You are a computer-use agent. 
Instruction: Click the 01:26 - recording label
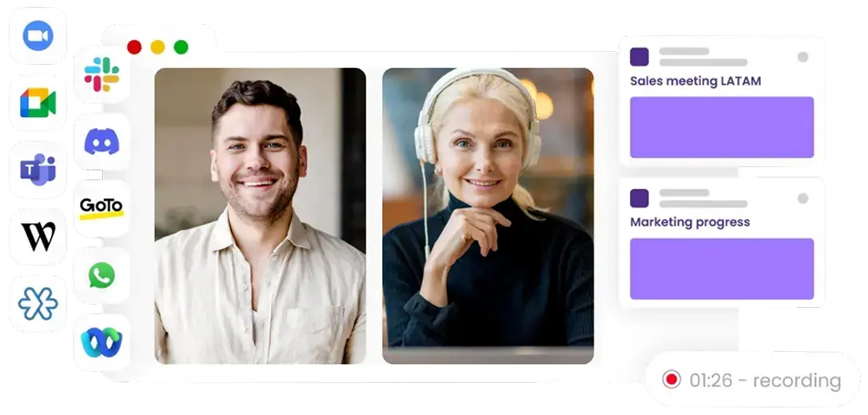pyautogui.click(x=765, y=381)
